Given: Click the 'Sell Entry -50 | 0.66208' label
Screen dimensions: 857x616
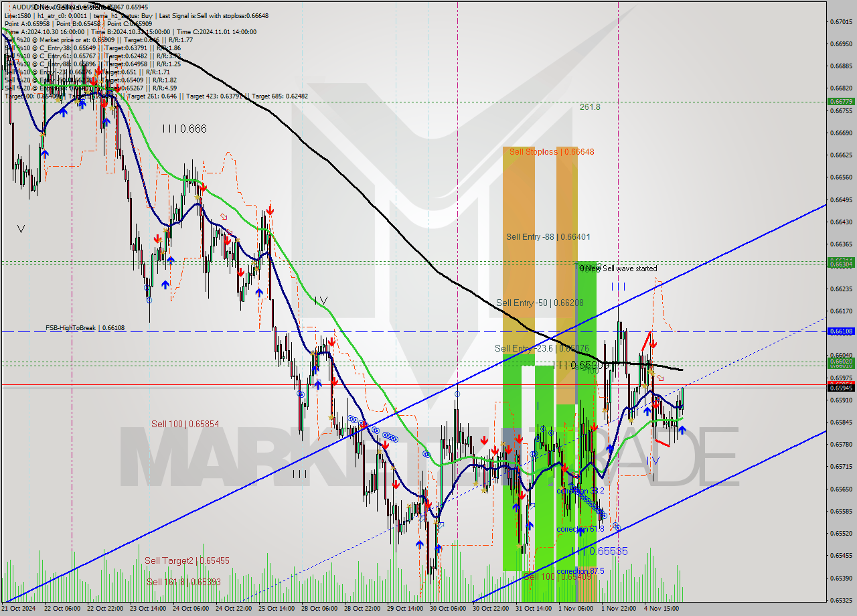Looking at the screenshot, I should click(x=540, y=303).
